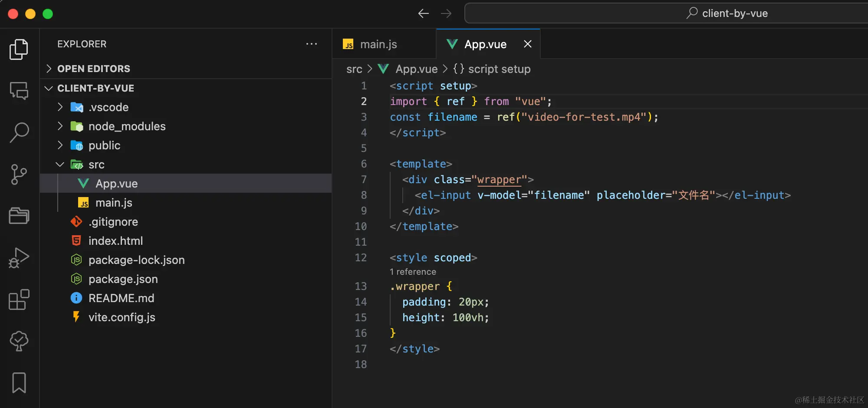Expand the public folder chevron
The image size is (868, 408).
60,145
